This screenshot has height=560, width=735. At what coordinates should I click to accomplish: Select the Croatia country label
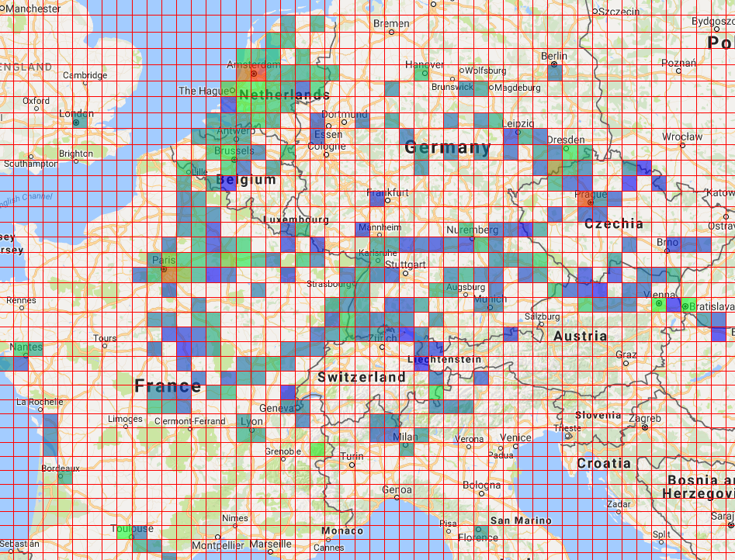pyautogui.click(x=604, y=464)
